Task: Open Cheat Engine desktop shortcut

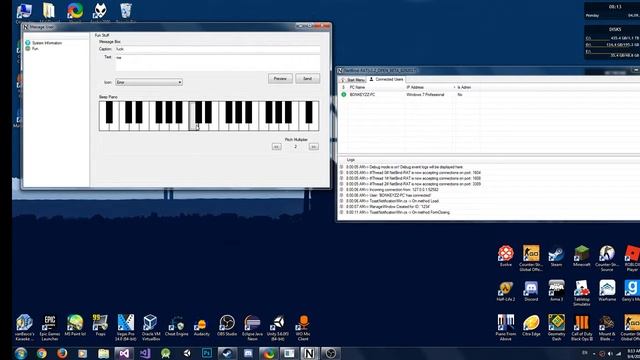Action: pyautogui.click(x=176, y=325)
